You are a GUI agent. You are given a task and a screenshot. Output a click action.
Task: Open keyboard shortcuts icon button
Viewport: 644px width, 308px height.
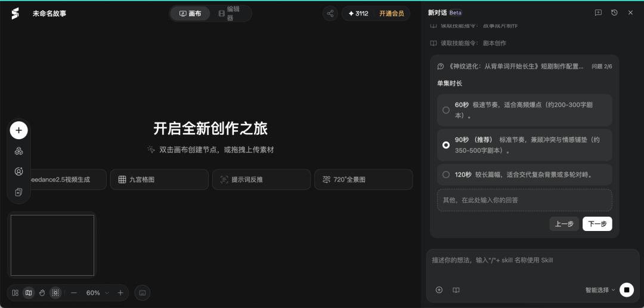pyautogui.click(x=143, y=293)
